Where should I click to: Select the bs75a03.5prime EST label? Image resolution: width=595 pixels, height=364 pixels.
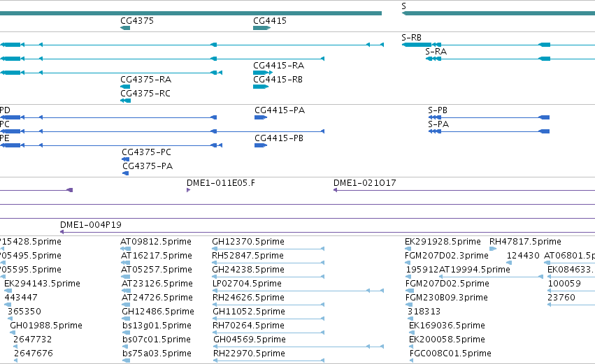[157, 354]
